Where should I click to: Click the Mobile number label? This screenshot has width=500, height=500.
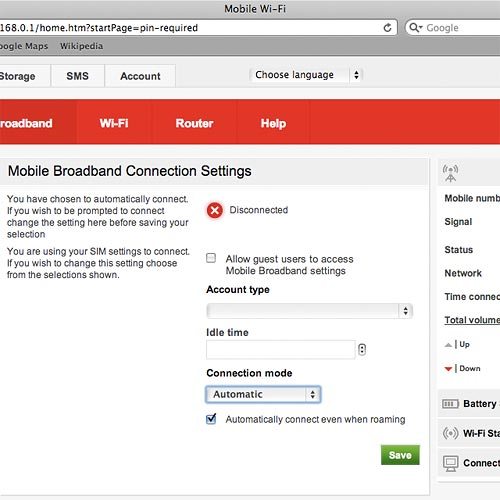(472, 198)
